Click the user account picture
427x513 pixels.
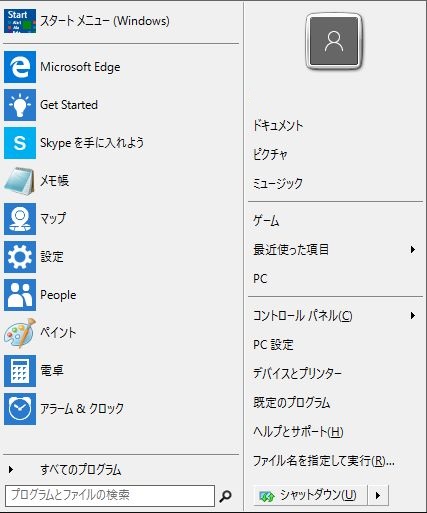pos(334,41)
